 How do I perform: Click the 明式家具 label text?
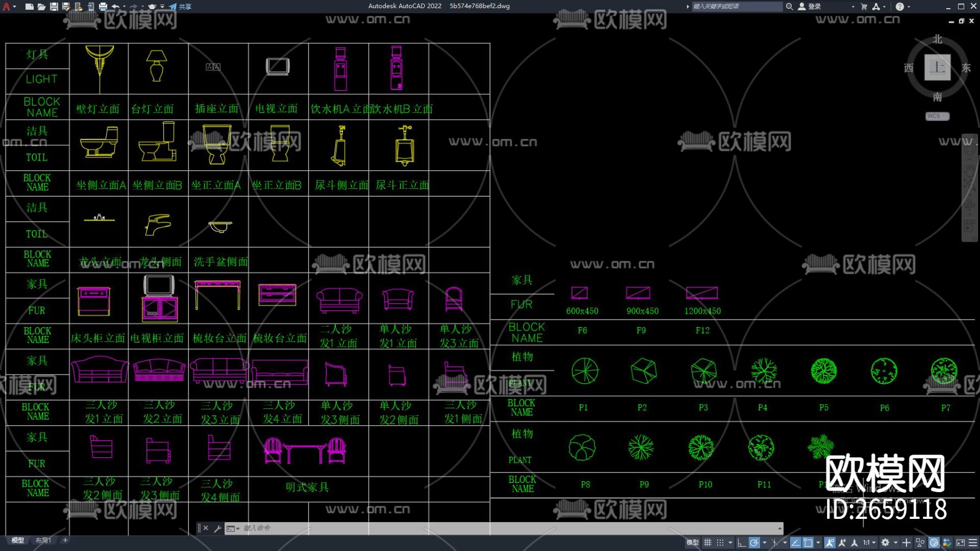308,487
